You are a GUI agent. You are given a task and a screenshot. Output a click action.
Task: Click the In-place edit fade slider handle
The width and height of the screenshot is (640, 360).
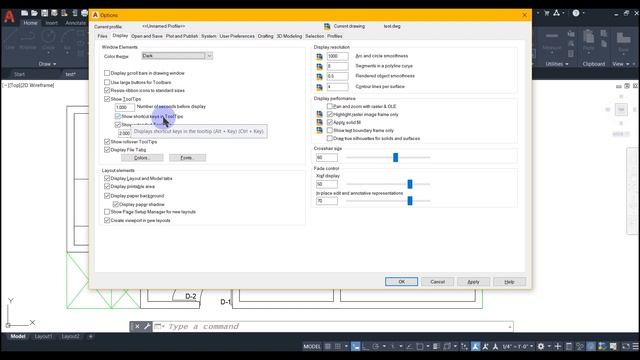point(410,200)
